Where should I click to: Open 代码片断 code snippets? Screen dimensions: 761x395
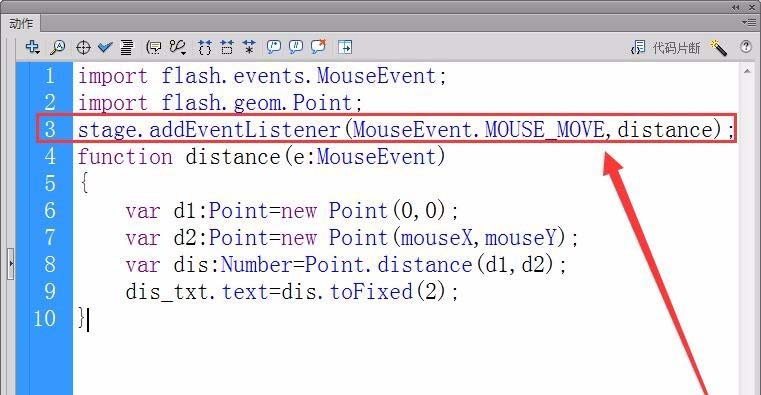tap(665, 48)
